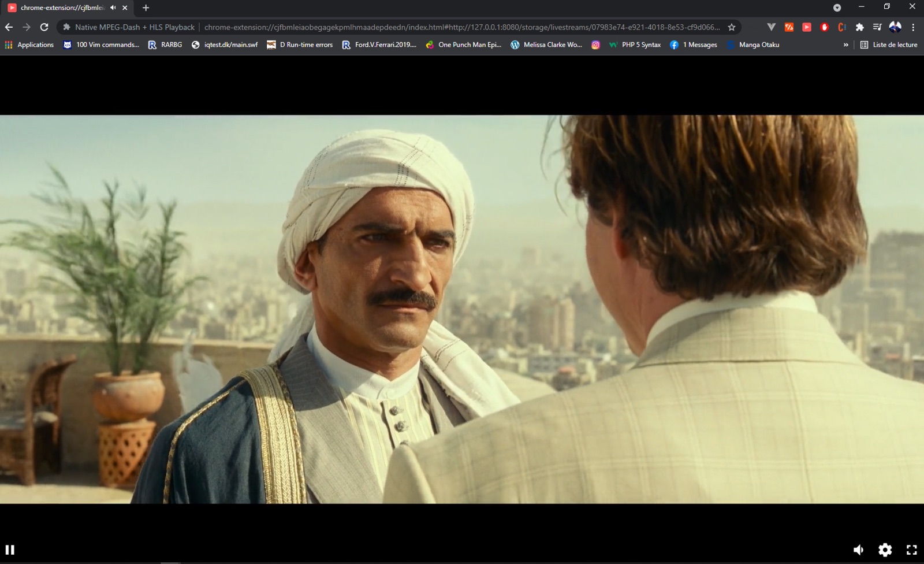Pause the video playback
The height and width of the screenshot is (564, 924).
tap(10, 550)
